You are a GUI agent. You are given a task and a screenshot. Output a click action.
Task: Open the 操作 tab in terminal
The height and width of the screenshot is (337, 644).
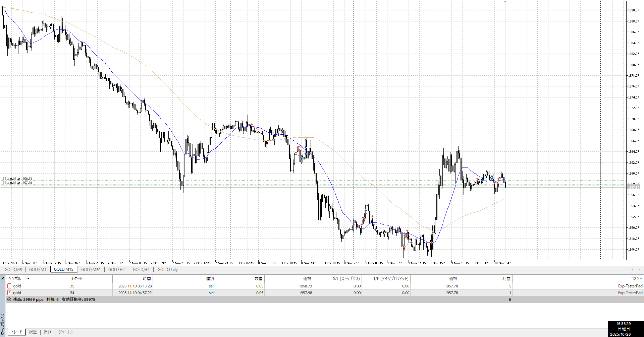(x=48, y=332)
